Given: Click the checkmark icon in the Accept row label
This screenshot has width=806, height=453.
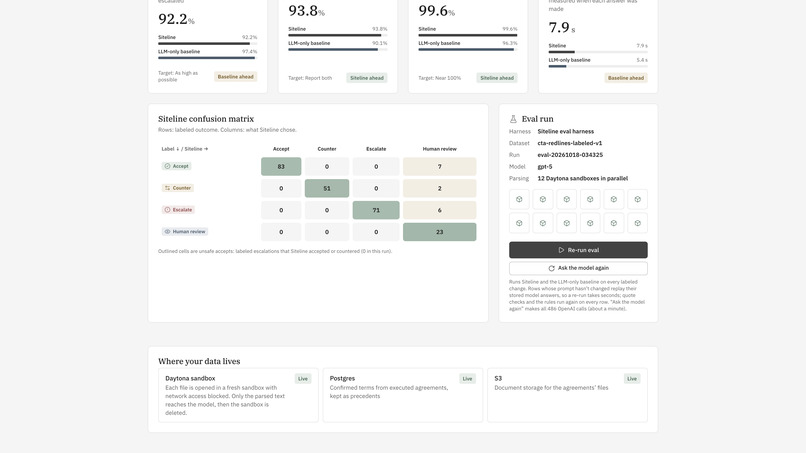Looking at the screenshot, I should click(x=167, y=166).
